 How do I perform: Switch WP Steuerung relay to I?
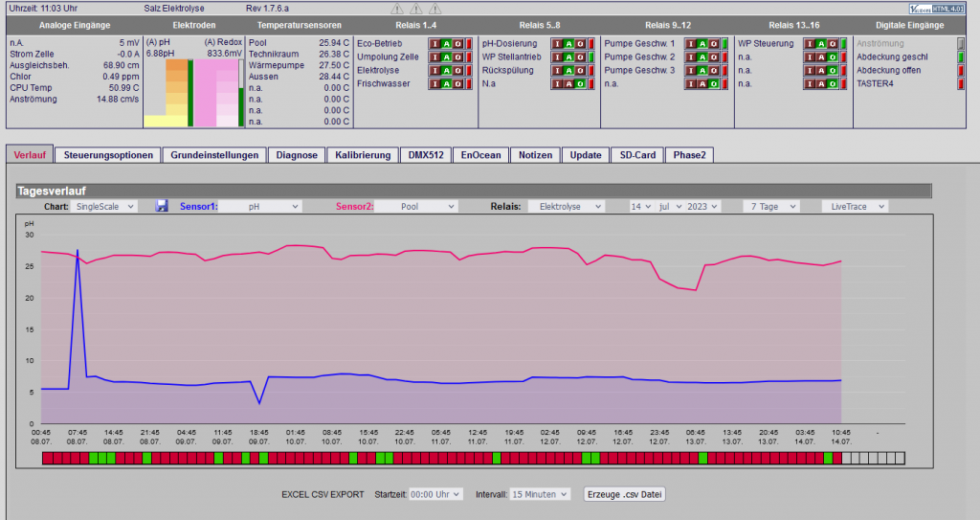[x=810, y=44]
